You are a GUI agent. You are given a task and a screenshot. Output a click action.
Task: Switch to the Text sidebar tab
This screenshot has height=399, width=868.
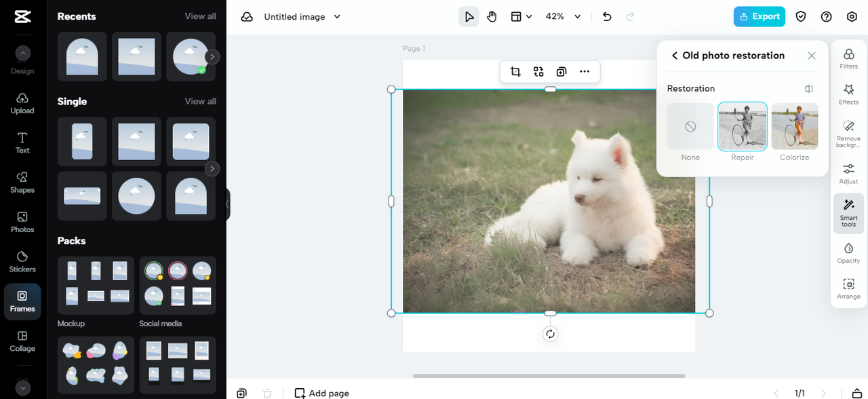tap(22, 142)
